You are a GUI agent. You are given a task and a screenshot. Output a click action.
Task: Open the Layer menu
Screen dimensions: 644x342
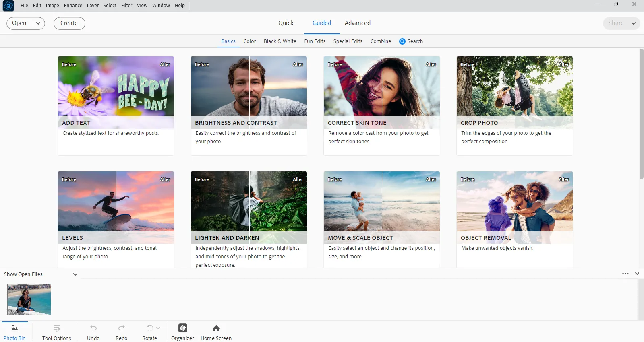93,6
